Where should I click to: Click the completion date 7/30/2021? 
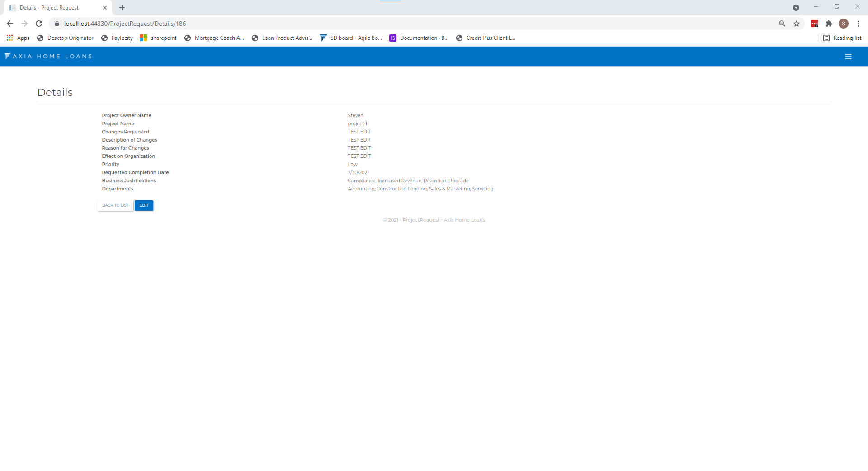[x=358, y=173]
